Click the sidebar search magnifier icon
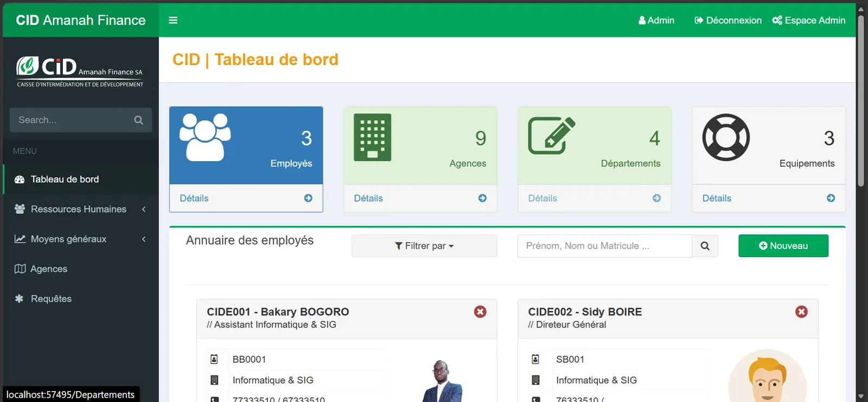Image resolution: width=868 pixels, height=402 pixels. (x=138, y=120)
